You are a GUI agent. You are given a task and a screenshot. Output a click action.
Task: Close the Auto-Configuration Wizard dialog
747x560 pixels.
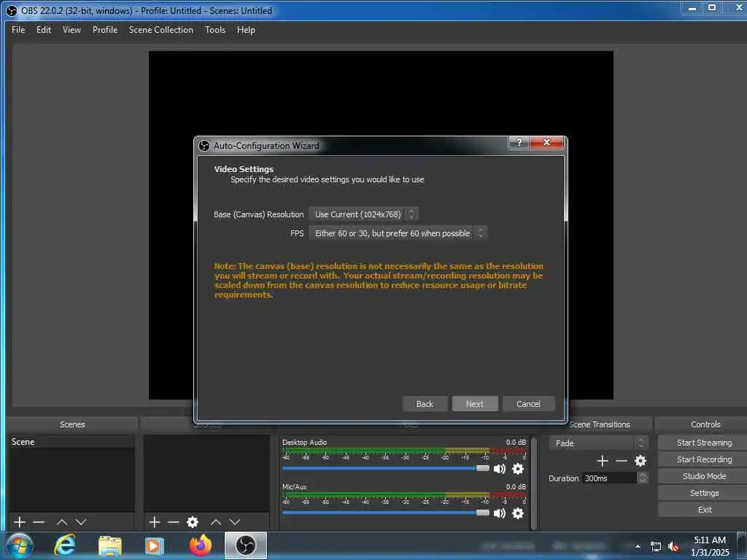pyautogui.click(x=547, y=142)
